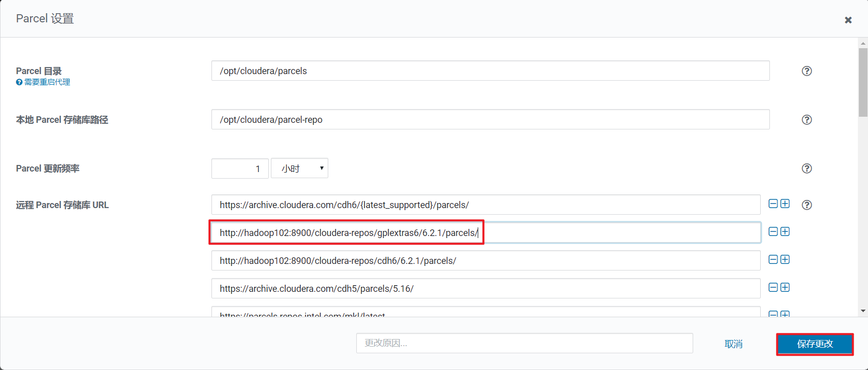Edit the hadoop102 cdh6/6.2.1 parcels URL field
The height and width of the screenshot is (370, 868).
click(486, 260)
